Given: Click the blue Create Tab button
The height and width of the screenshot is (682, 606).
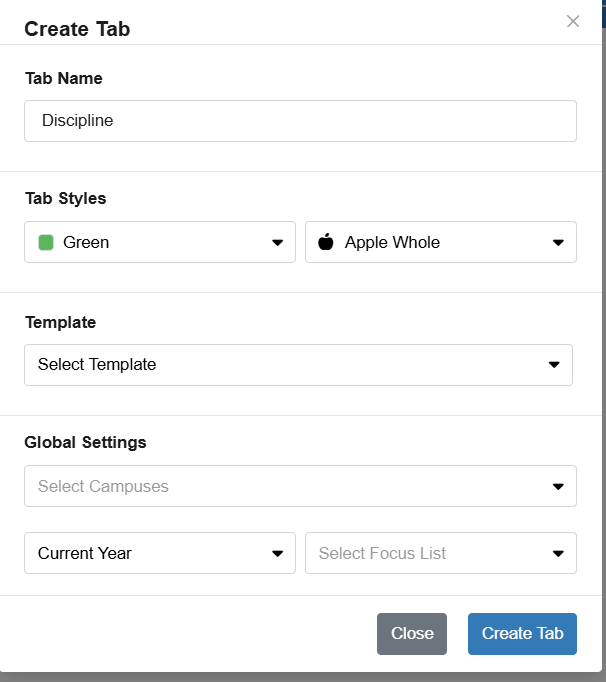Looking at the screenshot, I should coord(522,634).
